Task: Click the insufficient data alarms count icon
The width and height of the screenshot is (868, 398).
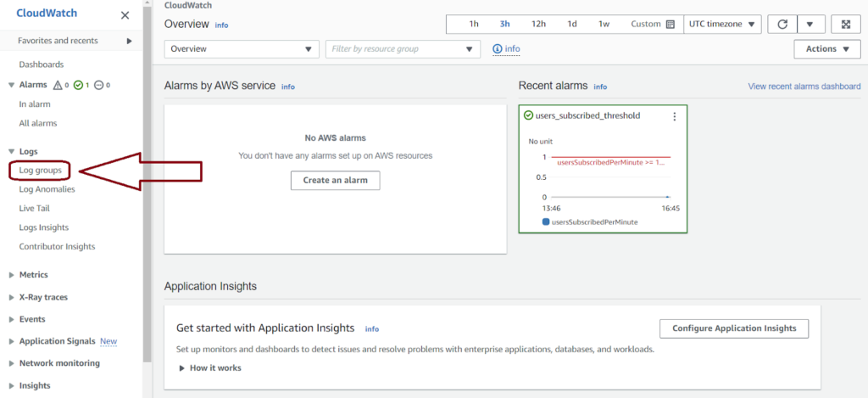Action: pyautogui.click(x=102, y=86)
